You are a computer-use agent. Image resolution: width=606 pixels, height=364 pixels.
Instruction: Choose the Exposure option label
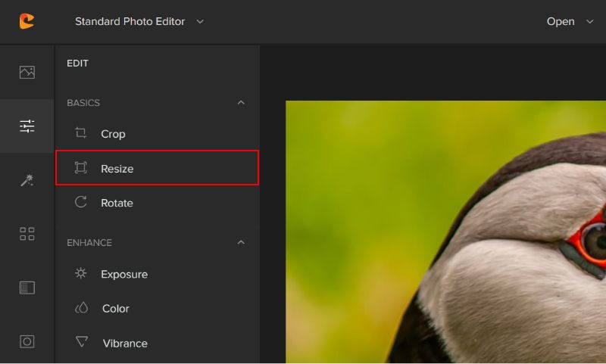pyautogui.click(x=124, y=275)
